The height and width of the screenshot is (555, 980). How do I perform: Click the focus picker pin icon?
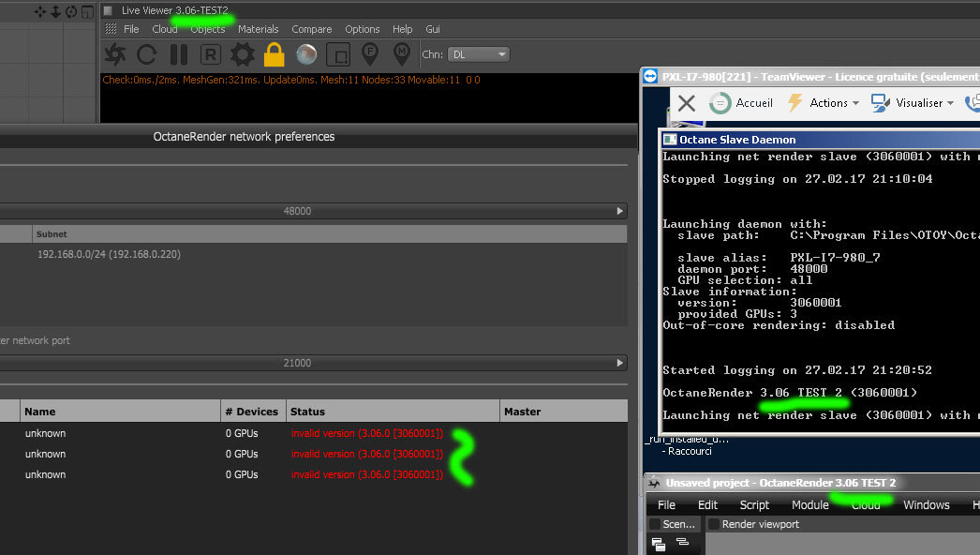(370, 54)
